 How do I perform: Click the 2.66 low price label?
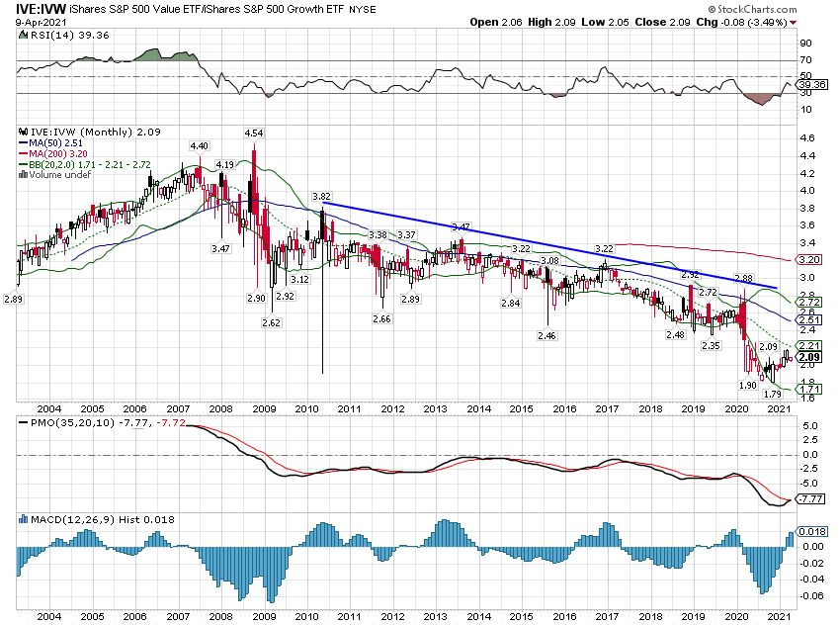[x=382, y=318]
